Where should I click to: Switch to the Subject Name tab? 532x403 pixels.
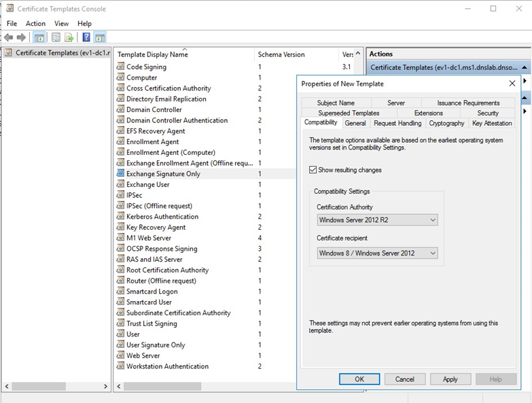pyautogui.click(x=336, y=103)
